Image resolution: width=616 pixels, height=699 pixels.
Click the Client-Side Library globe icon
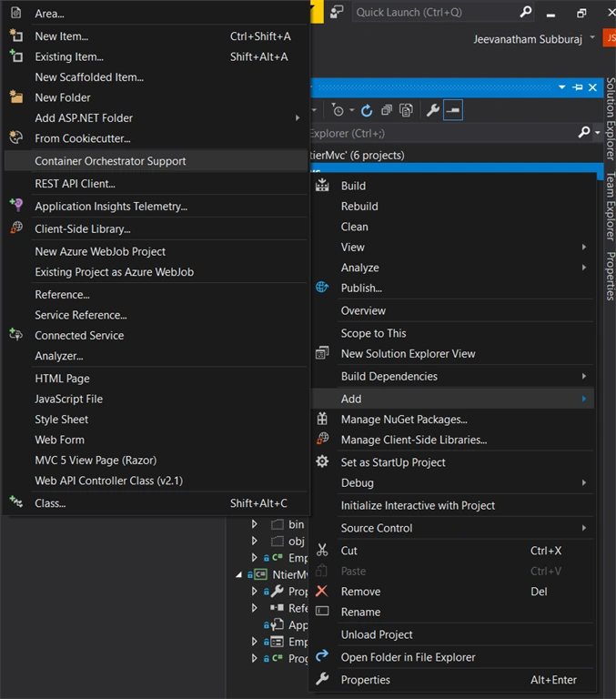(x=16, y=228)
